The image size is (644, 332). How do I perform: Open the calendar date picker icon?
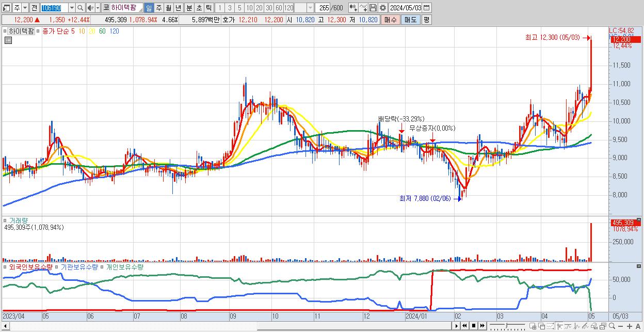tap(427, 8)
